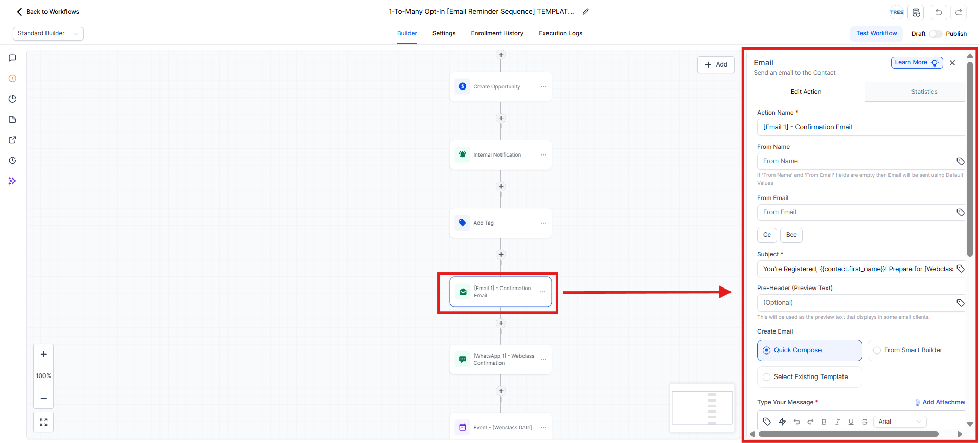The image size is (980, 443).
Task: Switch to the Statistics tab
Action: (x=915, y=92)
